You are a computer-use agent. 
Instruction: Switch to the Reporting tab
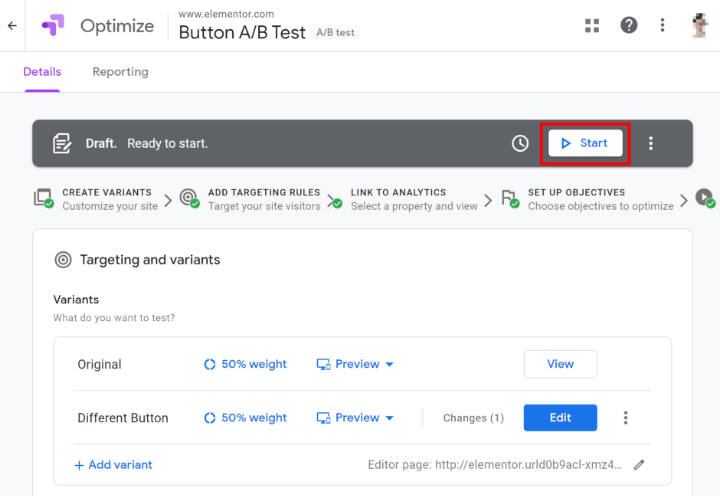tap(120, 72)
